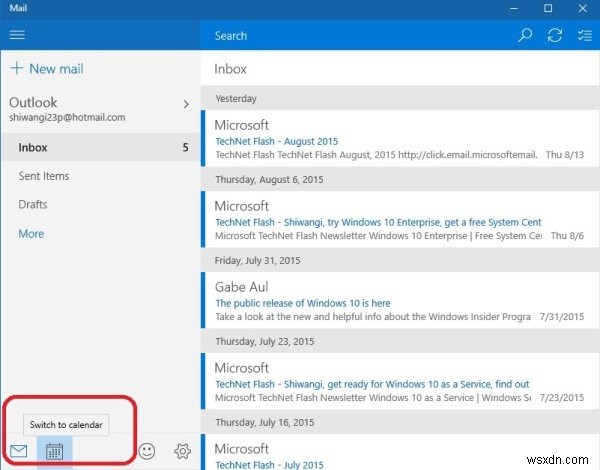Screen dimensions: 600x470
Task: Open TechNet Flash - July 2015 email
Action: [400, 452]
